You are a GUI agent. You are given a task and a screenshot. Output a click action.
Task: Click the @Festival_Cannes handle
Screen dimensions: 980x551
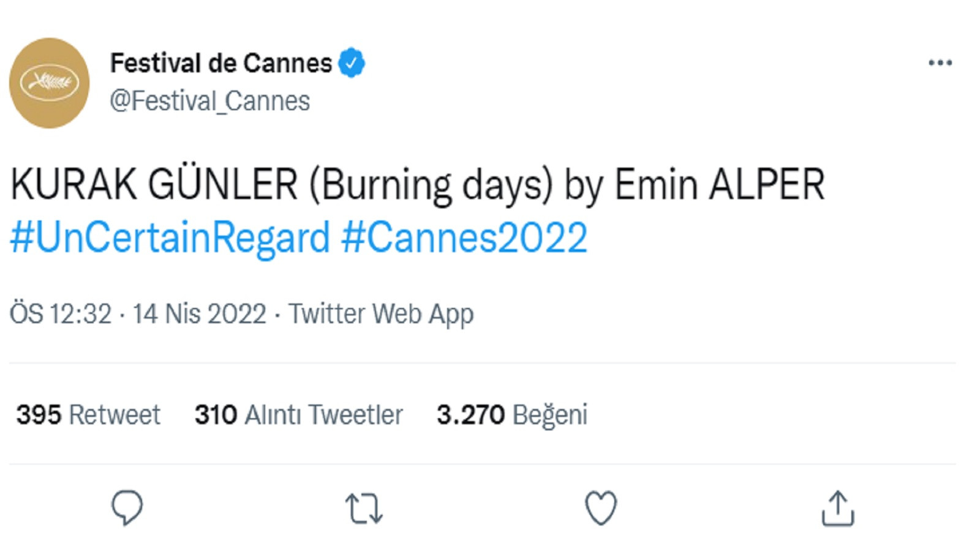click(209, 99)
